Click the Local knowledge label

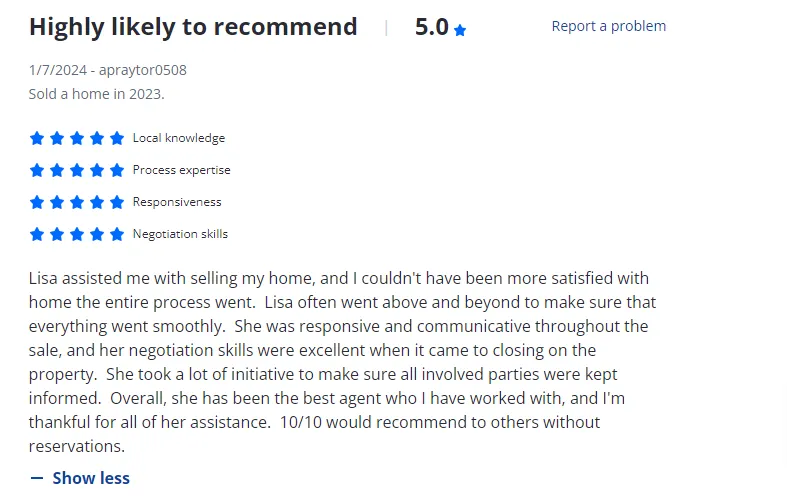[x=179, y=138]
